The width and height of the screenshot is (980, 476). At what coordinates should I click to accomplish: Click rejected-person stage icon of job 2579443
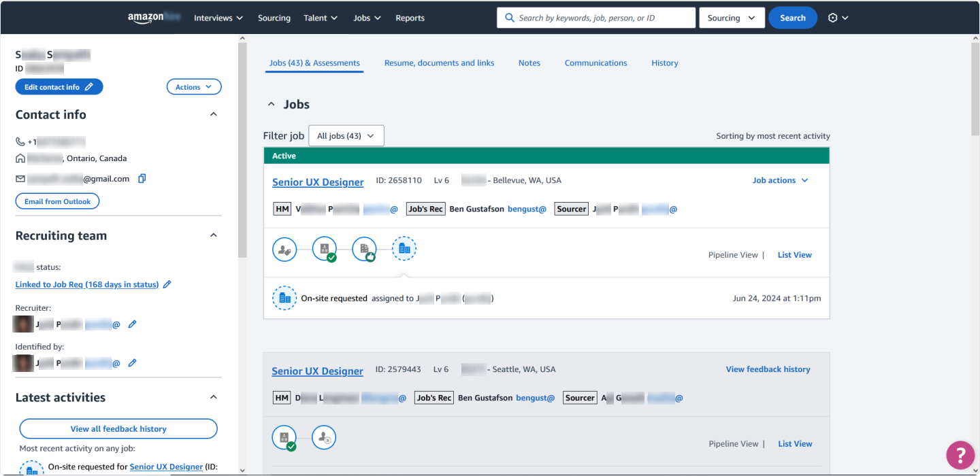(324, 437)
